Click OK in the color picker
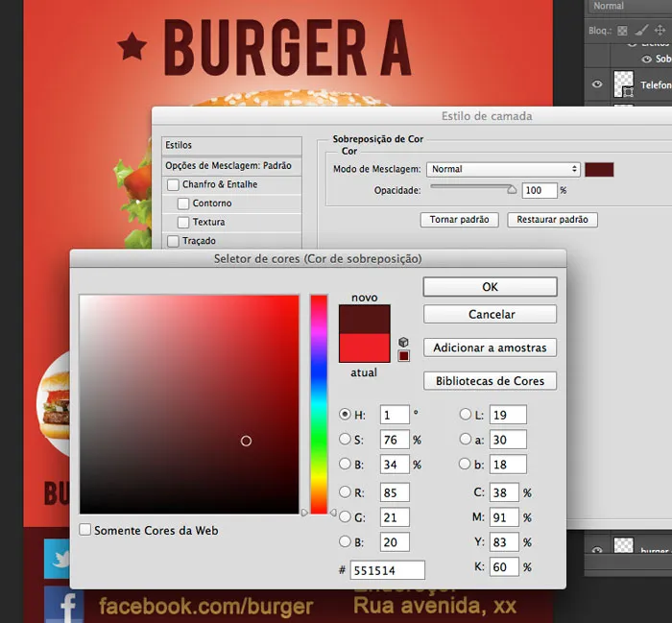The image size is (672, 623). [x=490, y=287]
